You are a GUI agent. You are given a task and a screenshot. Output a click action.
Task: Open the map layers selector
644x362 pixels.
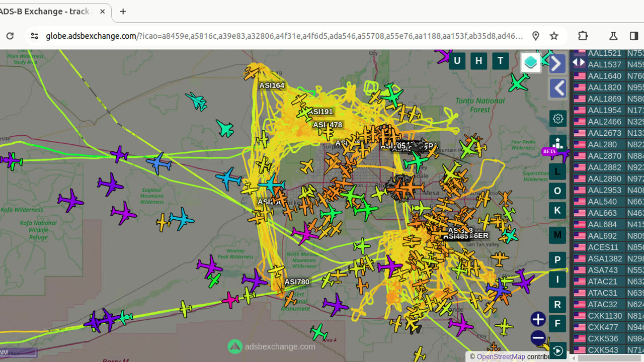point(531,63)
